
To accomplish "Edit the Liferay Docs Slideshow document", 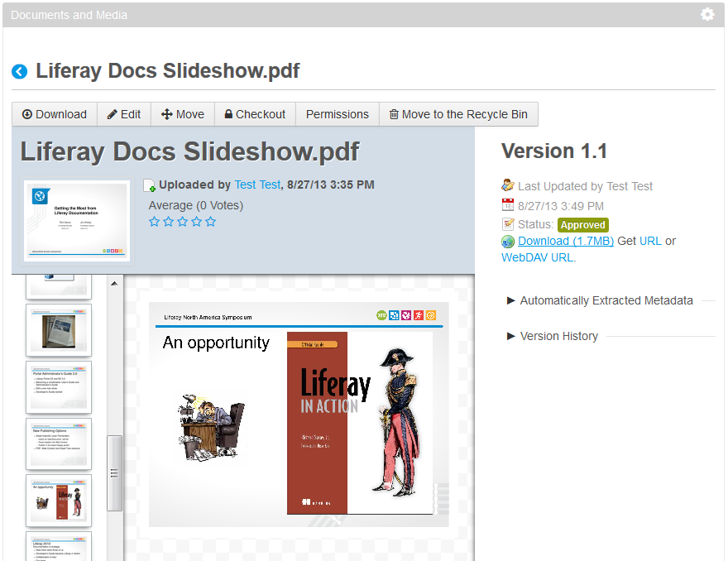I will 124,114.
